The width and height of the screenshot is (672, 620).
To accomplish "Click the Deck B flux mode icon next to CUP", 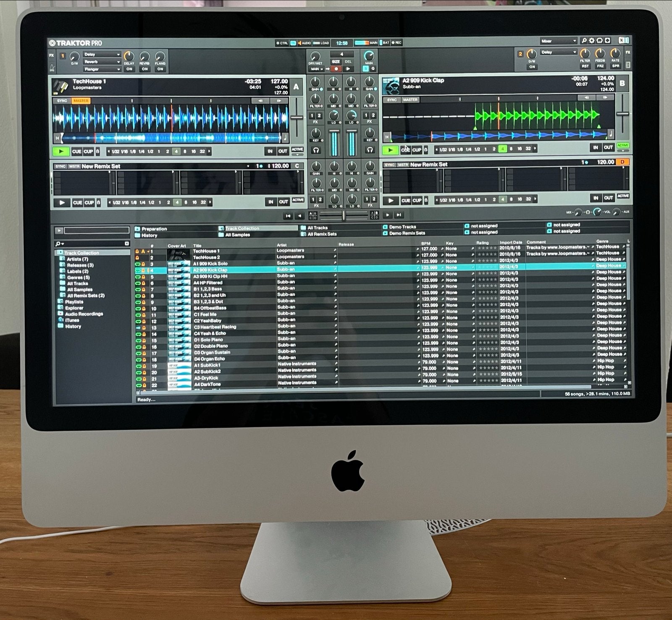I will (x=426, y=149).
